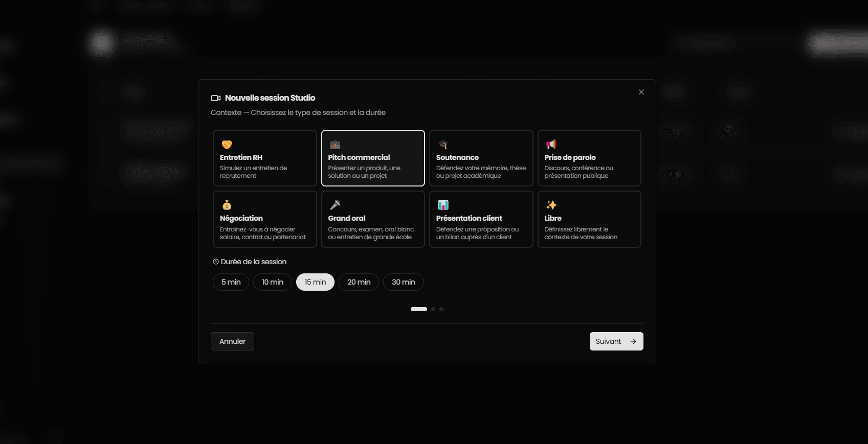
Task: Click 'Présentez un produit, une solution' description
Action: click(x=364, y=172)
